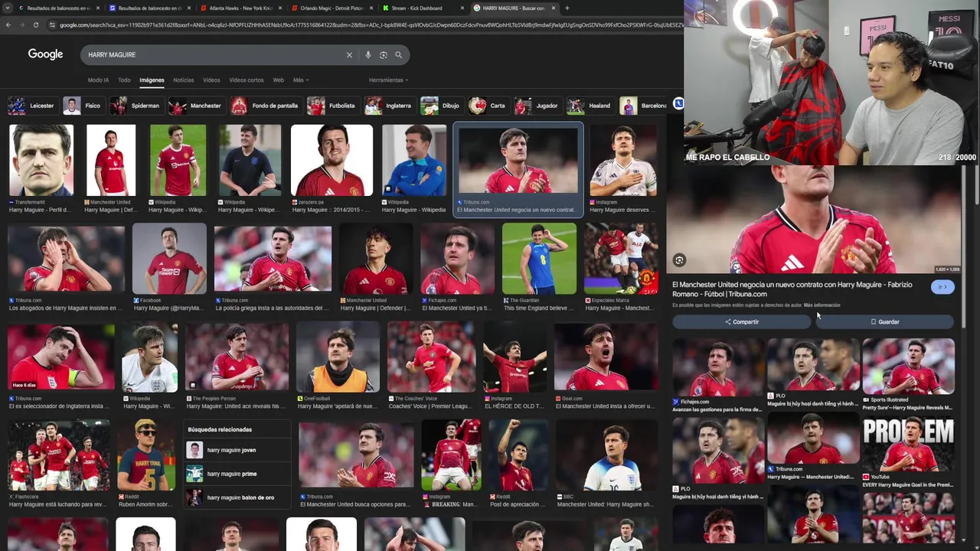Open the Sports Illustrated related image in side panel
980x551 pixels.
click(908, 366)
